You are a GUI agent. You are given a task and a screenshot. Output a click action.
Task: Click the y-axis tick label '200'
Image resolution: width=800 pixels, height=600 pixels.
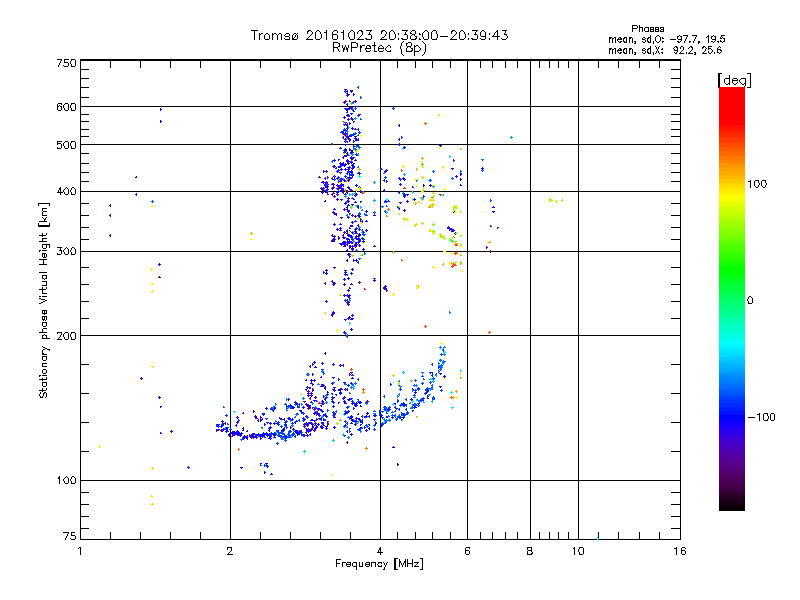click(x=66, y=336)
